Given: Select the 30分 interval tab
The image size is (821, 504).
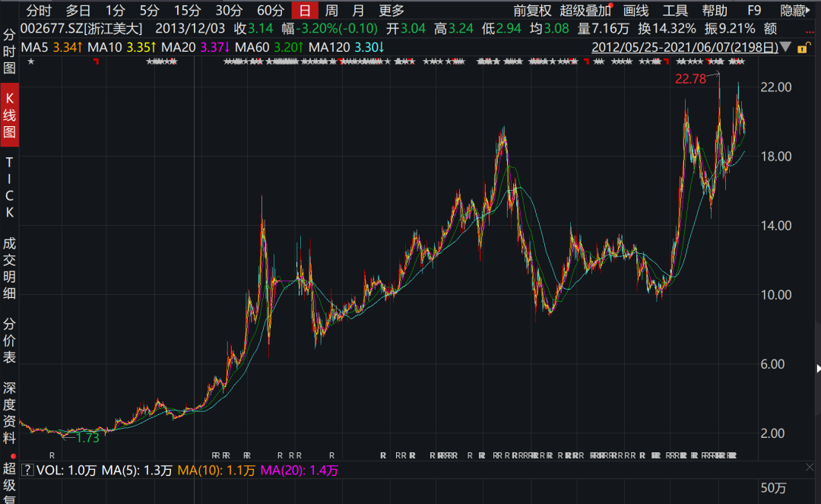Looking at the screenshot, I should [230, 11].
